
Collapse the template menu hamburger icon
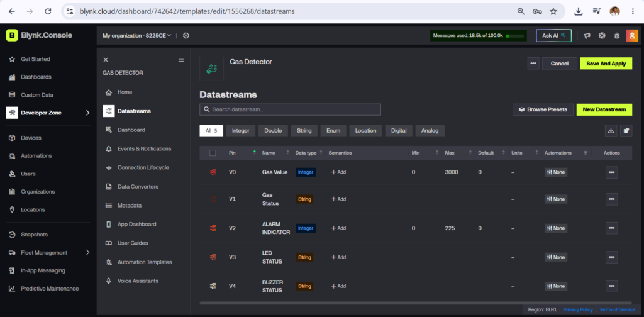pos(181,60)
